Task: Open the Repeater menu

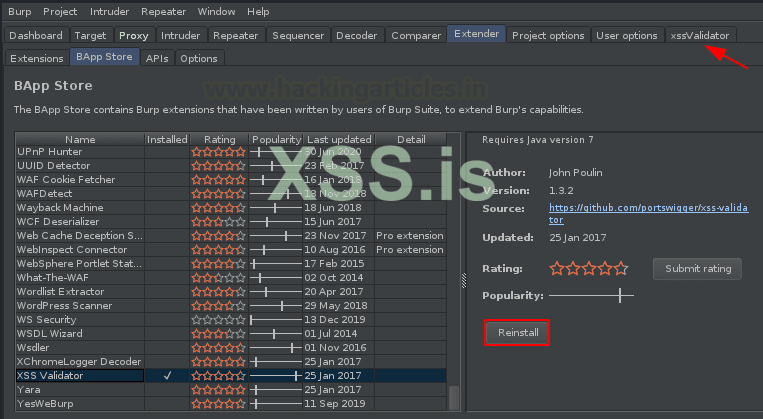Action: click(x=163, y=11)
